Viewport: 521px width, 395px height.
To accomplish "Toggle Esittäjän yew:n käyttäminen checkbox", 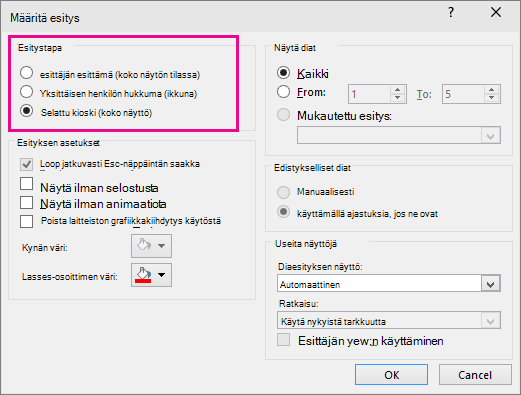I will click(283, 340).
